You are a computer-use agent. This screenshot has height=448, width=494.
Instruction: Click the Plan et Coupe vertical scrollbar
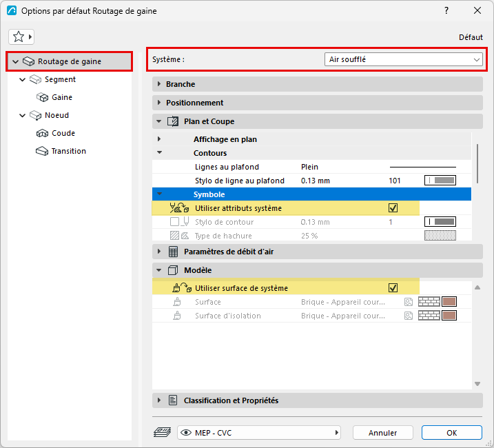tap(477, 163)
